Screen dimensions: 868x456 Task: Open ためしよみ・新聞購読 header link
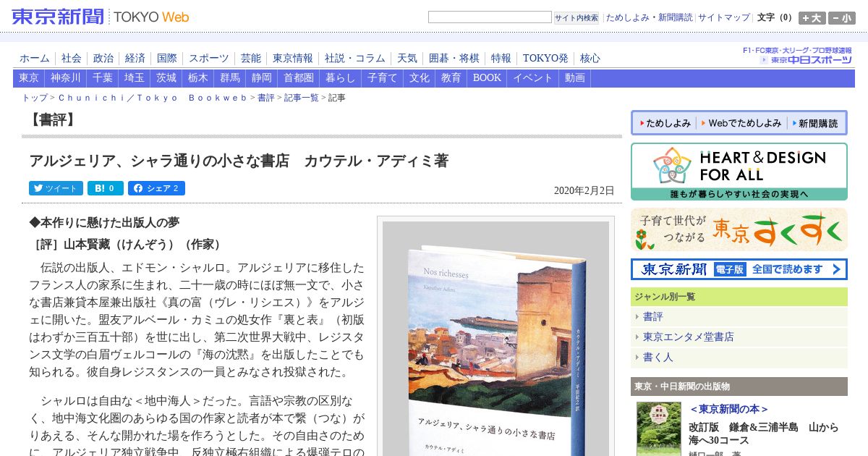[x=649, y=17]
